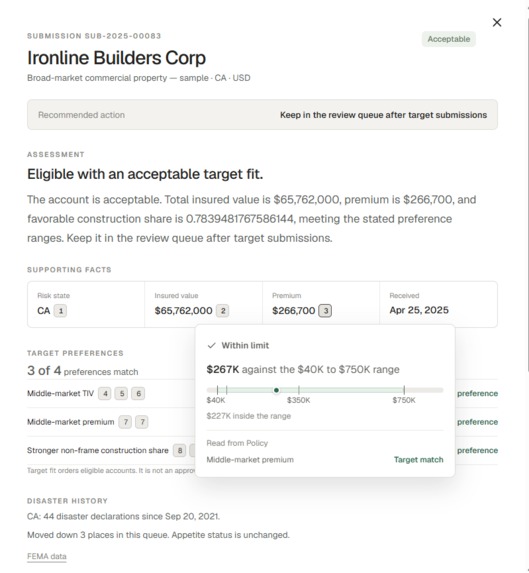
Task: Open citation 4 for Middle-market TIV
Action: (105, 394)
